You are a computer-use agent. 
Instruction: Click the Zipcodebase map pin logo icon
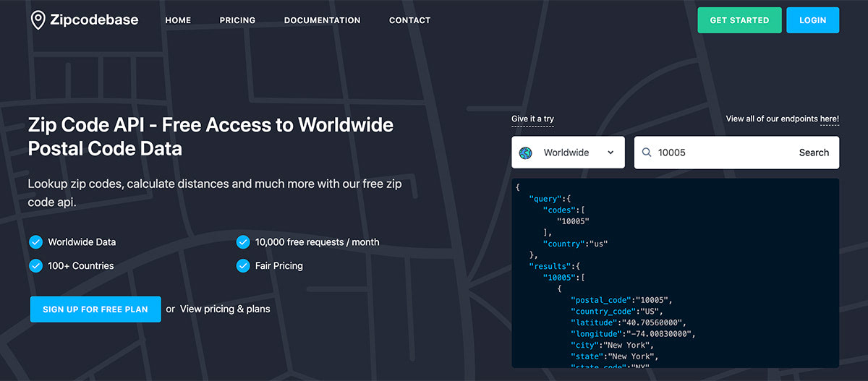(x=38, y=20)
